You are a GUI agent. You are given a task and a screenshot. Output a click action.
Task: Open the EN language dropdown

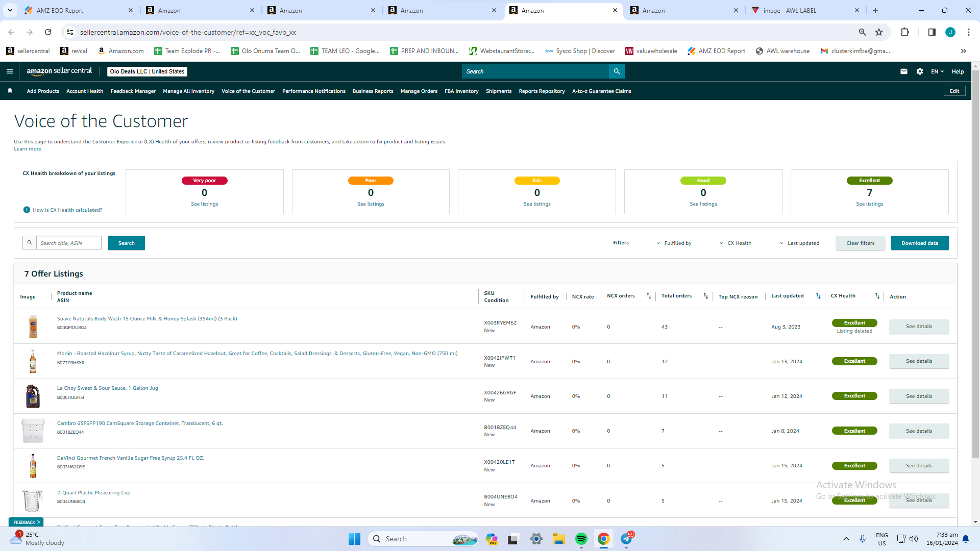(937, 71)
